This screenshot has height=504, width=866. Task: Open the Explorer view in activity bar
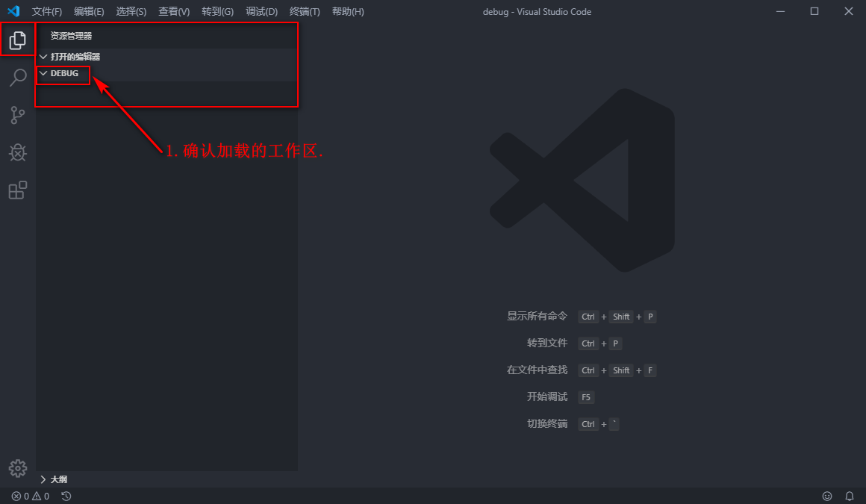pyautogui.click(x=18, y=40)
